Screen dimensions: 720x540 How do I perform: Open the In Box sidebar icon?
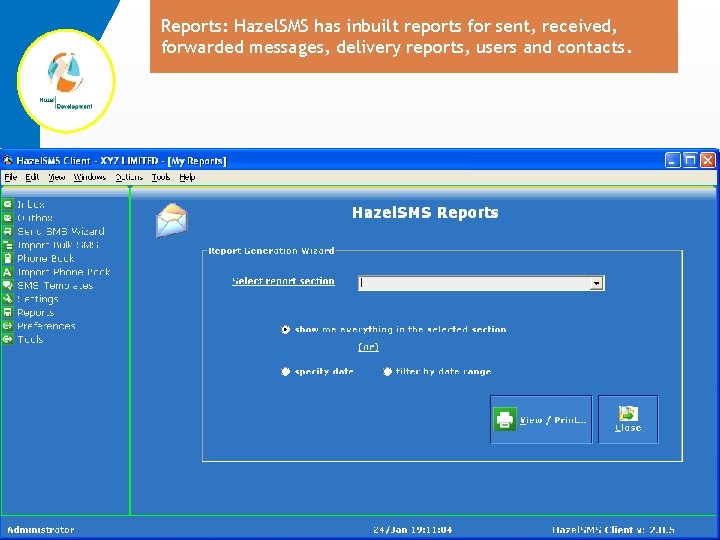[8, 204]
